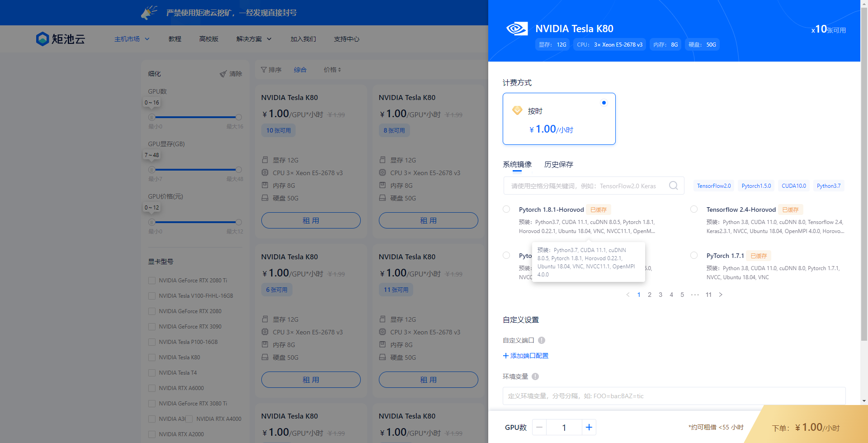Toggle the 价格 sort order
This screenshot has width=868, height=443.
(x=332, y=70)
